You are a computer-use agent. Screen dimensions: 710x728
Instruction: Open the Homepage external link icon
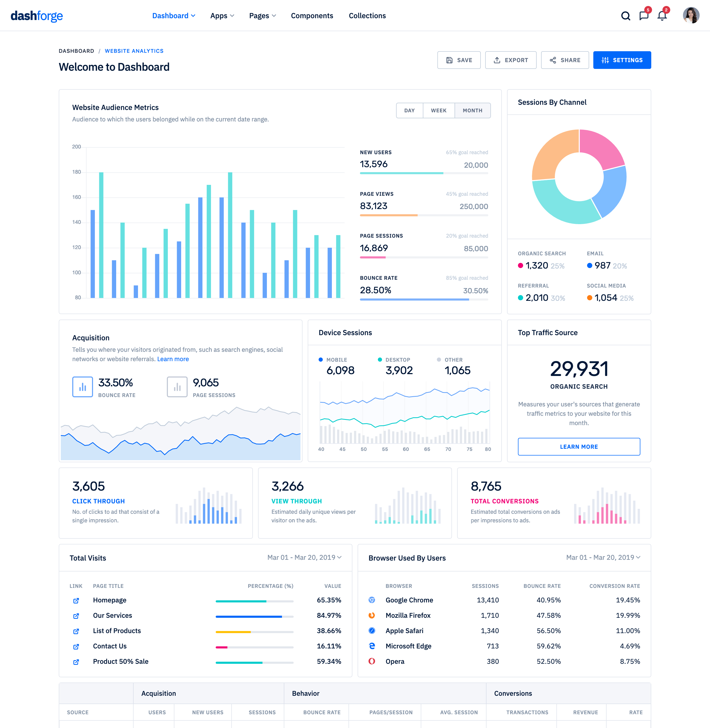[x=76, y=600]
